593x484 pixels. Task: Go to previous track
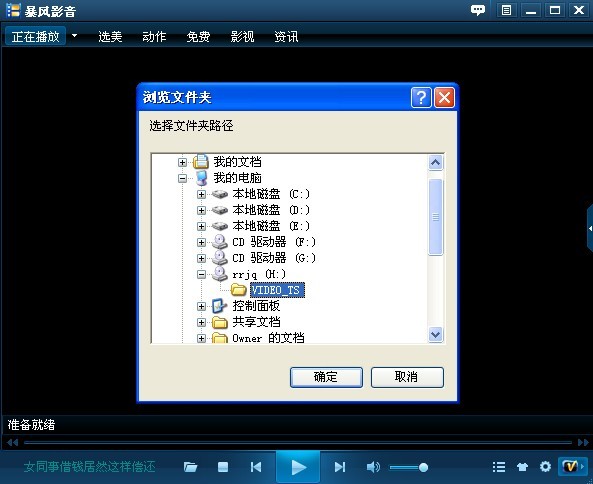(x=256, y=467)
